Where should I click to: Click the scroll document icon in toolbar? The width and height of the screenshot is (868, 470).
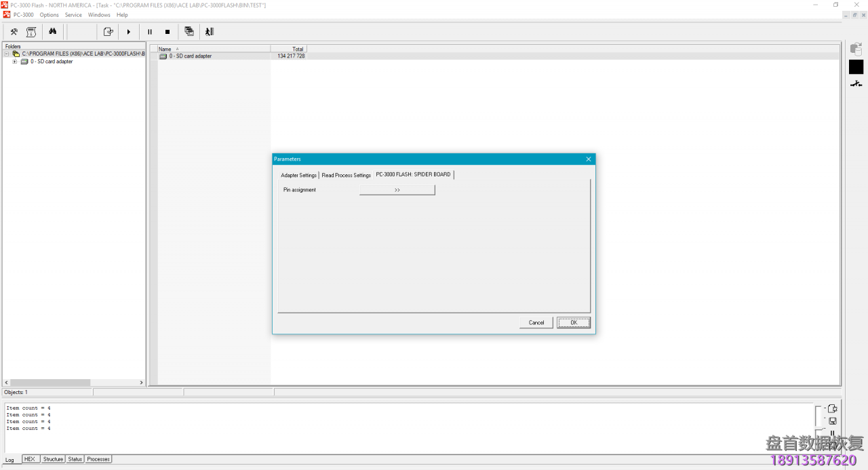click(31, 32)
